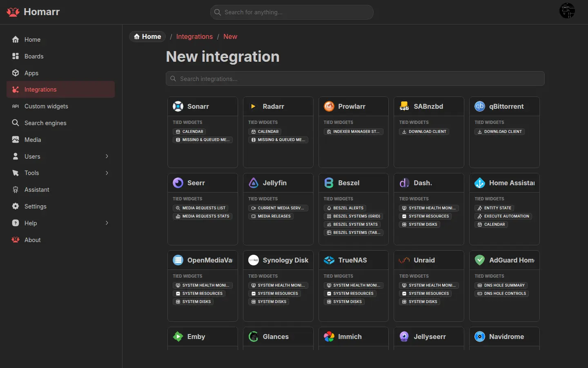
Task: Click the Beszel System Stats badge
Action: point(352,224)
